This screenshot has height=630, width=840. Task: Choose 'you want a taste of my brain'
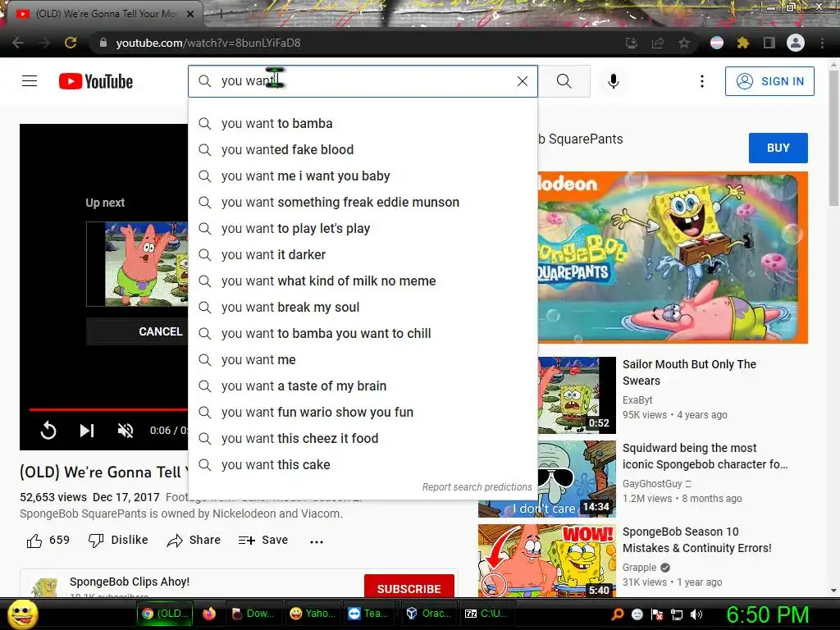click(x=363, y=386)
